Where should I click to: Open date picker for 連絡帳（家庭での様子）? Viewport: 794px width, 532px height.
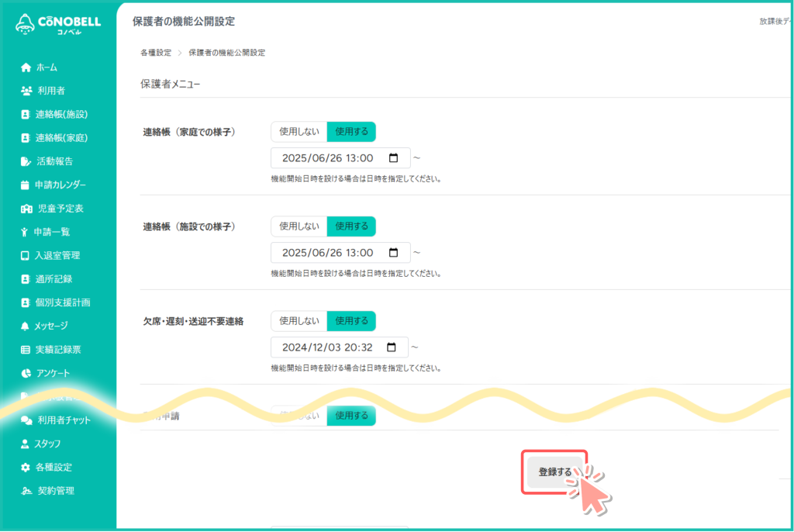(x=393, y=158)
